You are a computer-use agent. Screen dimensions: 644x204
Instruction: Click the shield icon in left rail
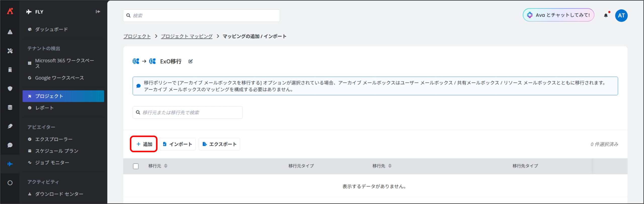click(10, 88)
